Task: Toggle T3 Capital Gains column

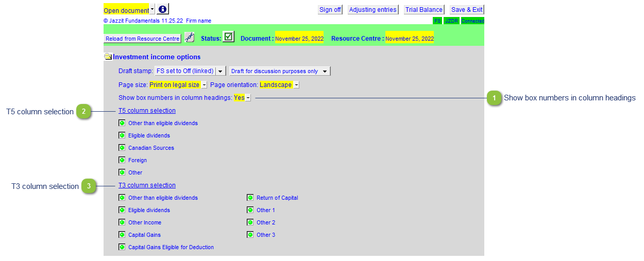Action: [x=122, y=235]
